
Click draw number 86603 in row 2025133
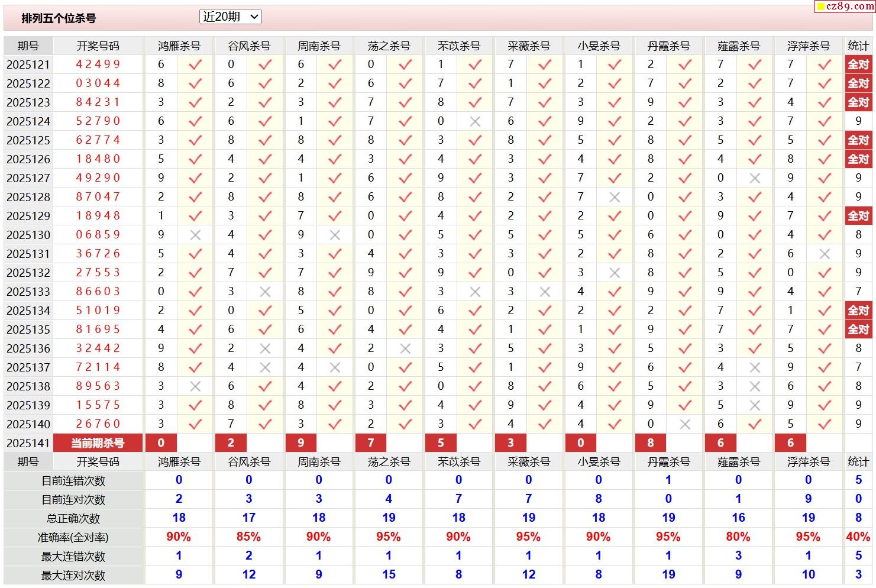[x=98, y=292]
